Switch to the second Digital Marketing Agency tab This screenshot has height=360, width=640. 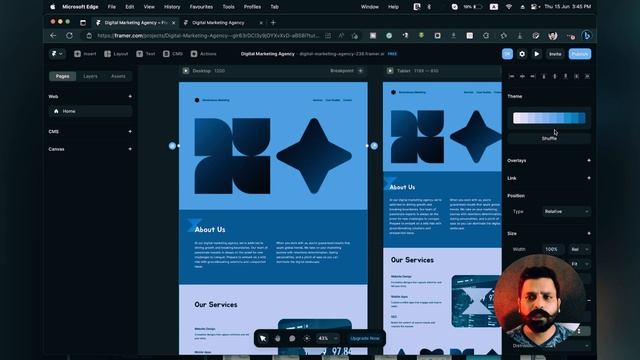(x=218, y=23)
